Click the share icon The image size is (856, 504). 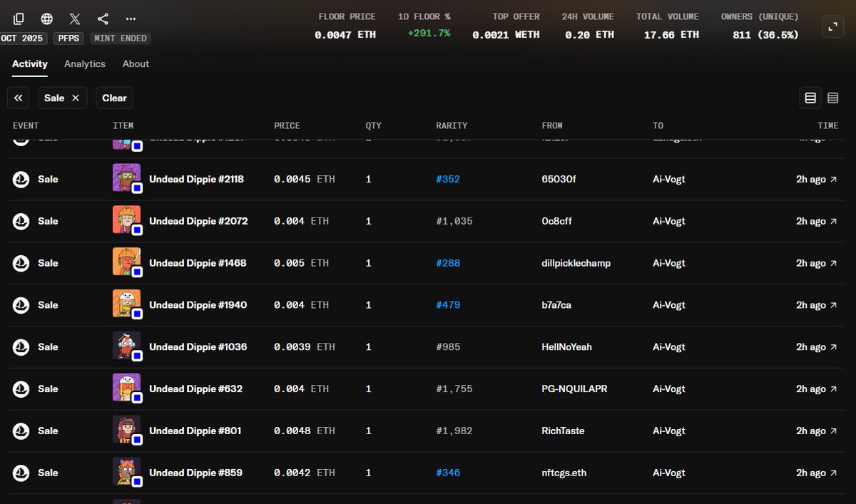click(103, 19)
